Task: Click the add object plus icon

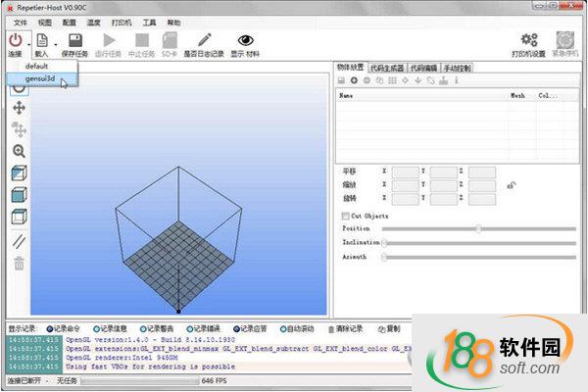Action: (x=353, y=80)
